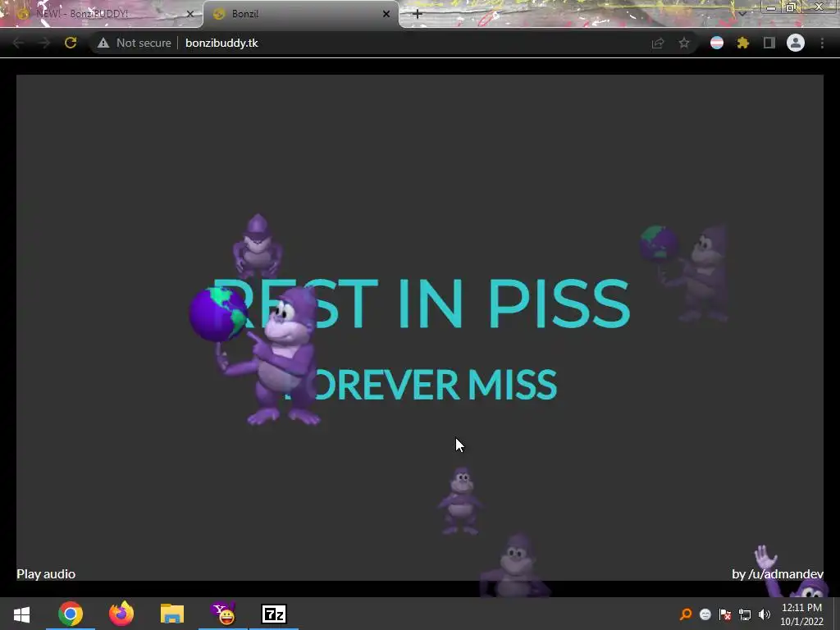Open 7-Zip from the taskbar
Screen dimensions: 840x630
point(274,614)
